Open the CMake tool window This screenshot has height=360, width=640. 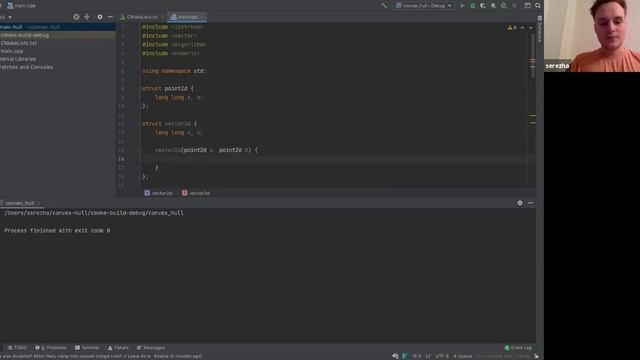(118, 348)
